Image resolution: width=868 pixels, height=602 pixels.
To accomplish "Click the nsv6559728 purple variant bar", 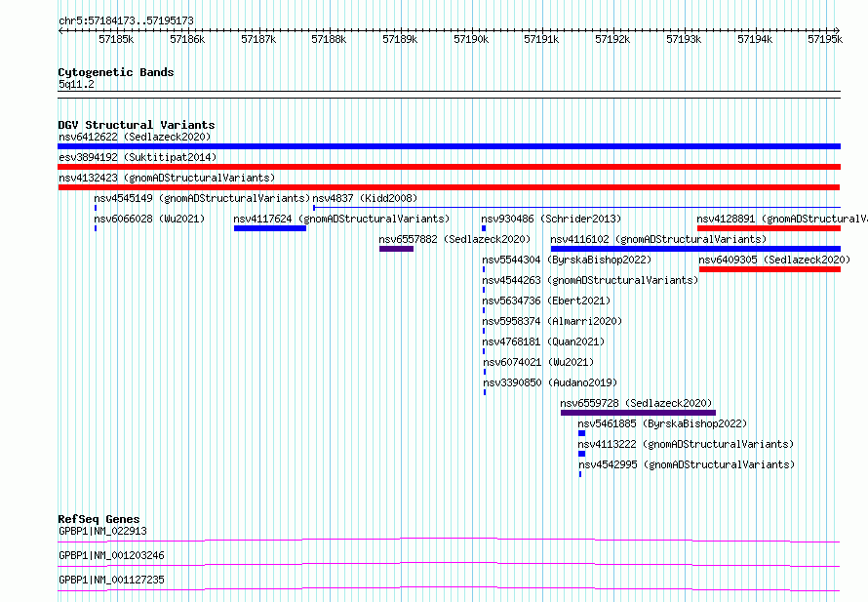I will tap(638, 413).
